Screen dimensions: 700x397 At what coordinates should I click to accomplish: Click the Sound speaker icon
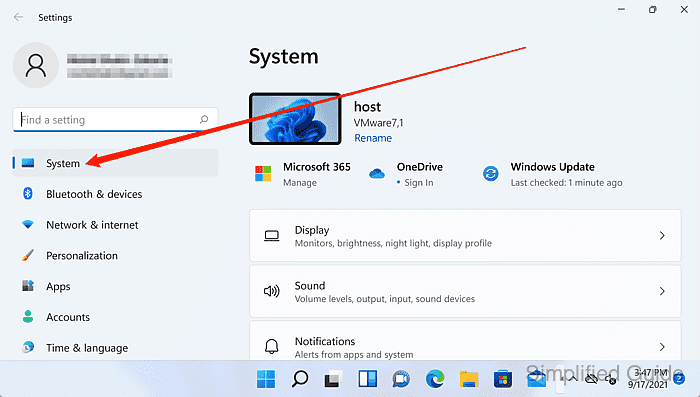271,291
